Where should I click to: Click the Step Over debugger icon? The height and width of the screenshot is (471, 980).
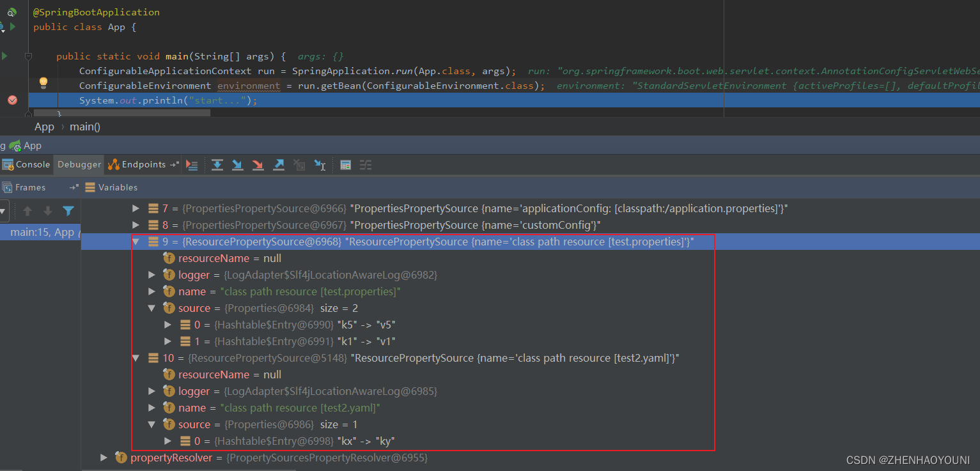tap(217, 165)
